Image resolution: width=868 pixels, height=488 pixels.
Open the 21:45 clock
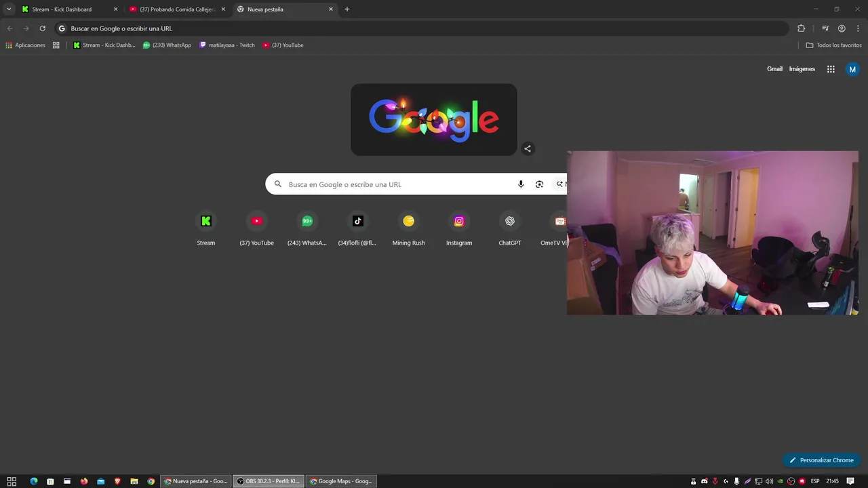tap(832, 481)
